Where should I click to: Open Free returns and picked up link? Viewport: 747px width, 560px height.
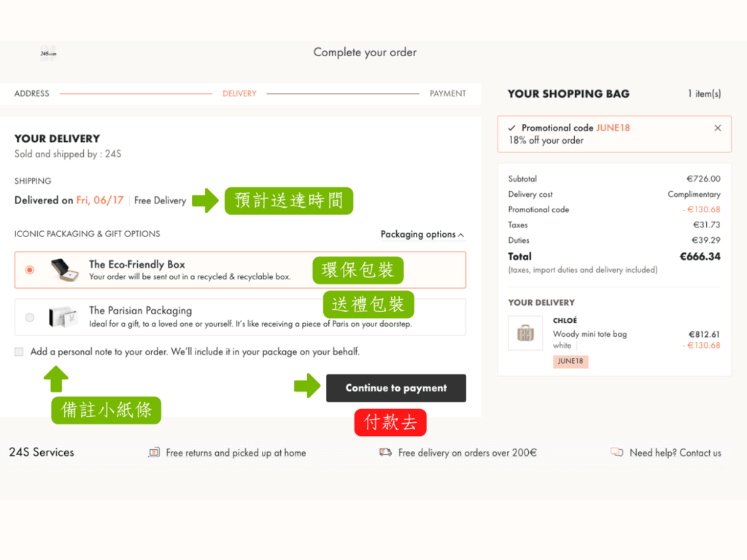[x=236, y=453]
